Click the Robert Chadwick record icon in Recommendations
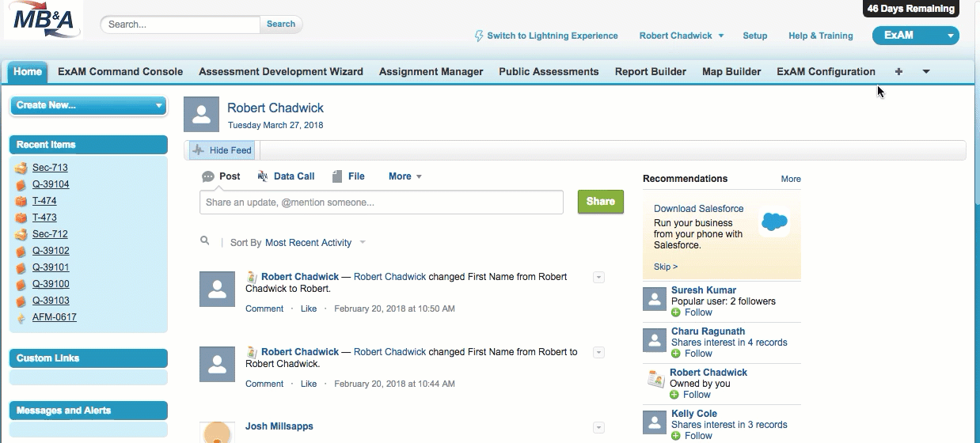Screen dimensions: 980x443 655,380
